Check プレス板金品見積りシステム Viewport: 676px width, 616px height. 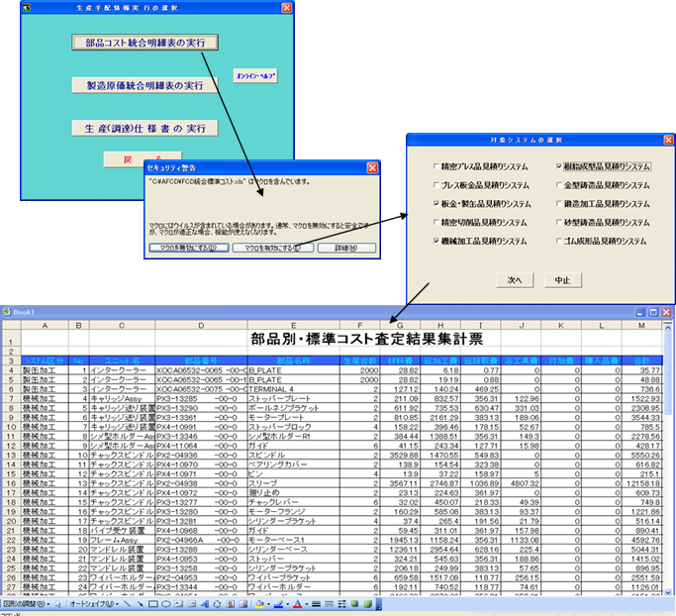click(435, 185)
